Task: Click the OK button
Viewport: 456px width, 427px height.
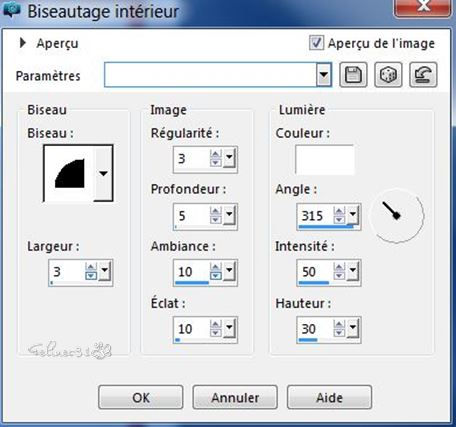Action: point(141,397)
